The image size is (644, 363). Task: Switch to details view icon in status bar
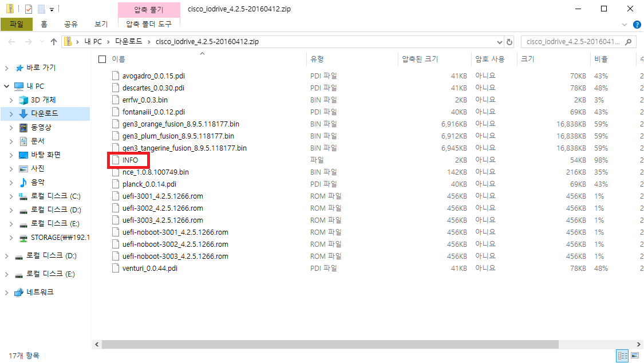[623, 356]
